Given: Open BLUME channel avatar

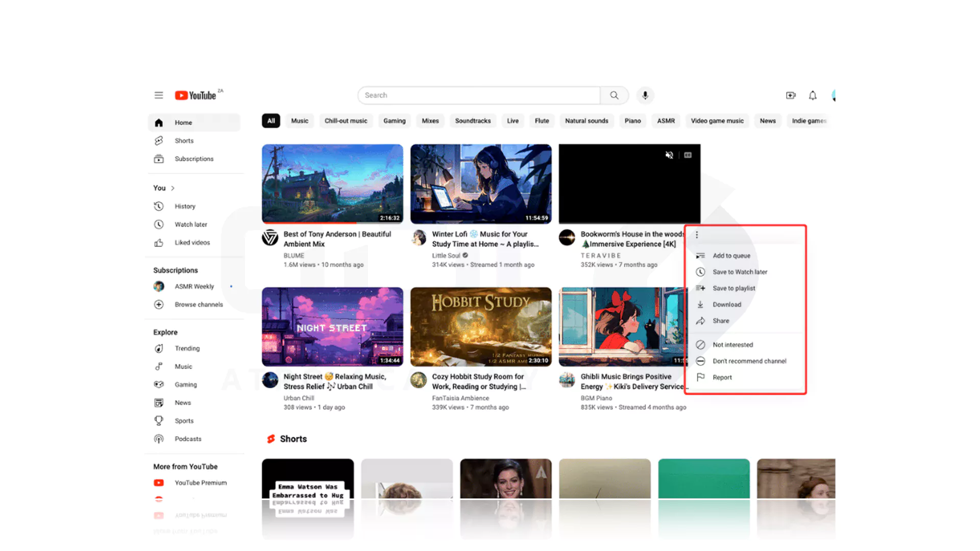Looking at the screenshot, I should [270, 237].
